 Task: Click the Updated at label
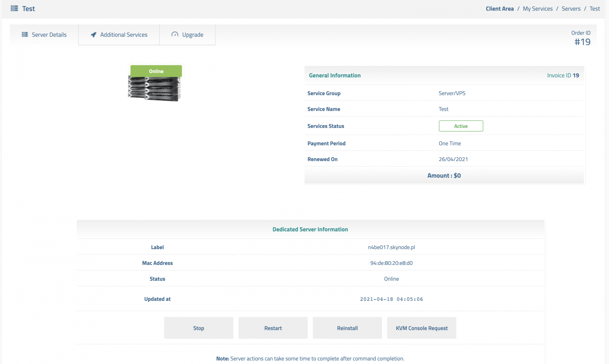[157, 299]
